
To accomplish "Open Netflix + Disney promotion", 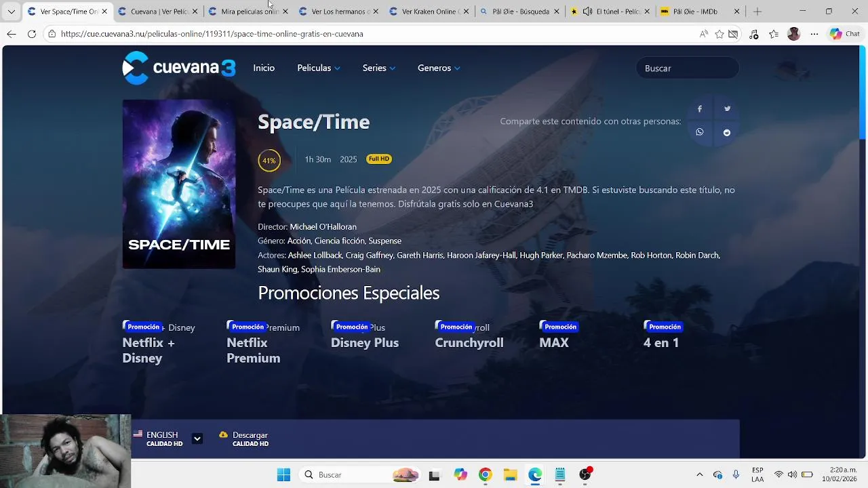I will 159,343.
